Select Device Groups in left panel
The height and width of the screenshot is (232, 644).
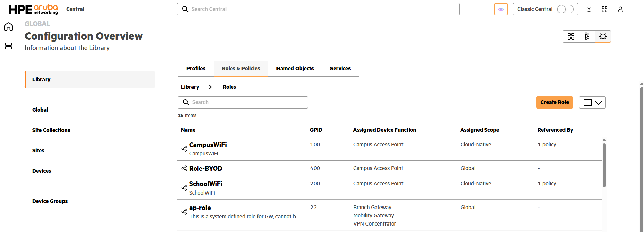pos(50,201)
